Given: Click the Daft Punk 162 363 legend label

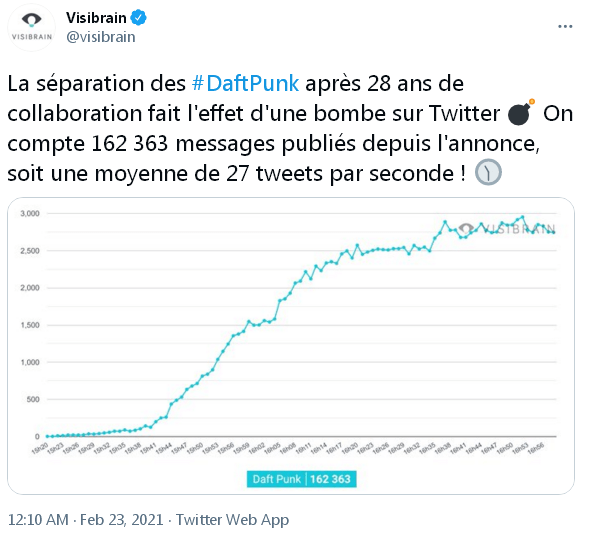Looking at the screenshot, I should [x=301, y=479].
